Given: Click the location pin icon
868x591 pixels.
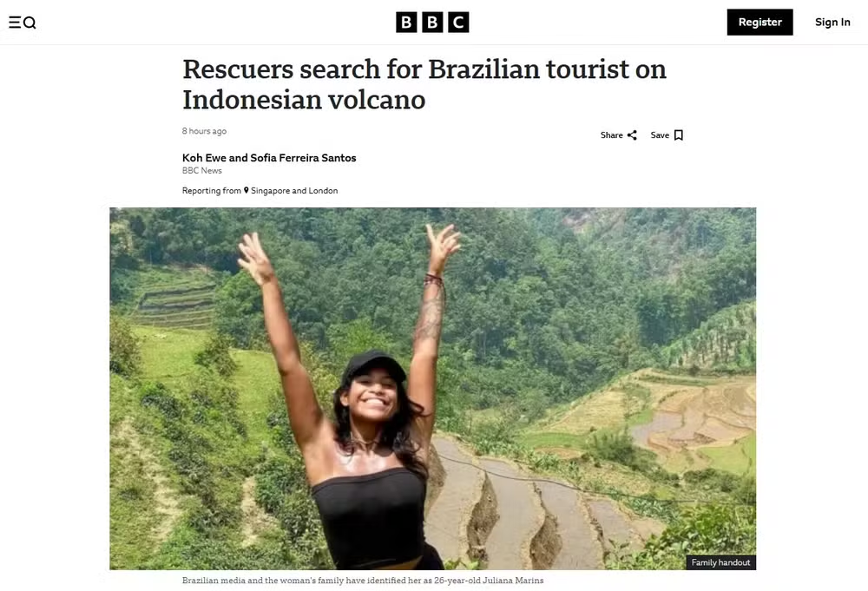Looking at the screenshot, I should point(247,190).
